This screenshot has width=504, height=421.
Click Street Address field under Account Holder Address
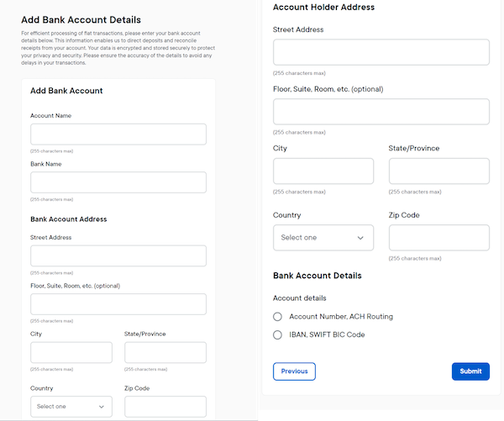(x=381, y=54)
